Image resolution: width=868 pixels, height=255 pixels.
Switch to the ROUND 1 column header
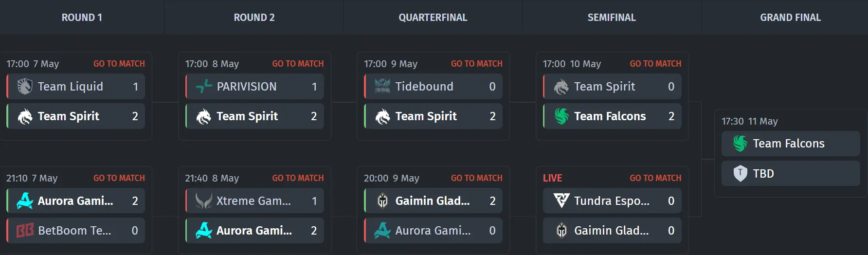tap(82, 18)
